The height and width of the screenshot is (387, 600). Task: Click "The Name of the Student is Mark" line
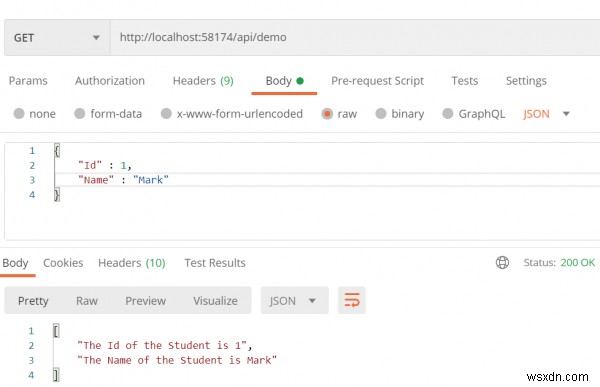pyautogui.click(x=177, y=360)
